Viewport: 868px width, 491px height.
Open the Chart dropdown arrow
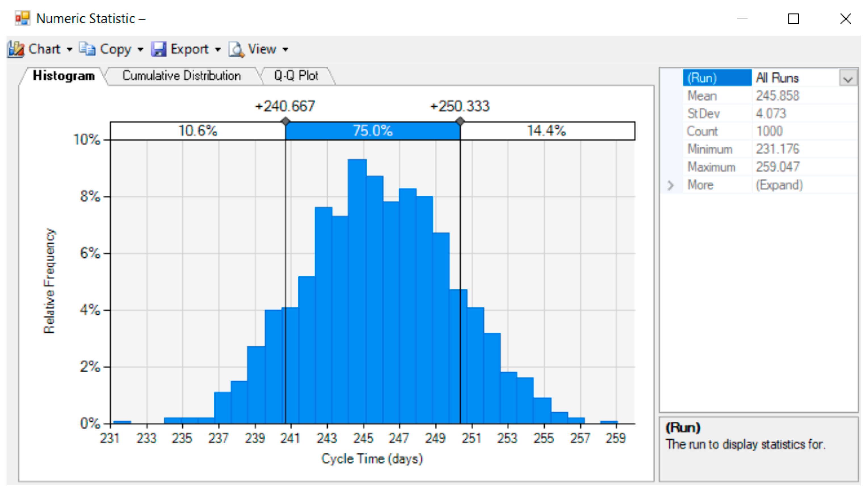coord(70,50)
